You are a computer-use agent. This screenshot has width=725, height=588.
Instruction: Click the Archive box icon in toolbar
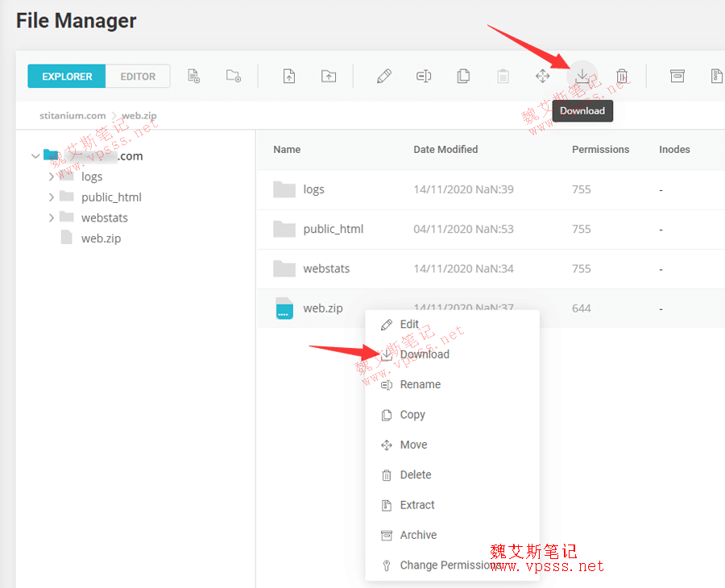pyautogui.click(x=677, y=77)
